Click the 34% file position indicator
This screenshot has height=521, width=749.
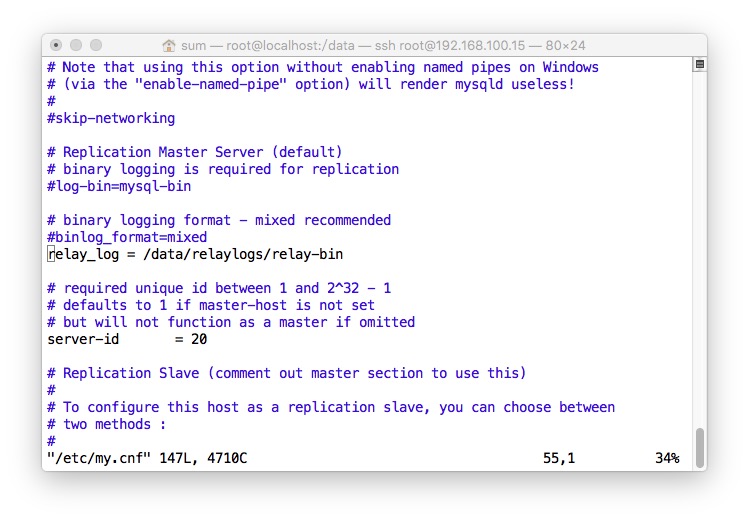pyautogui.click(x=667, y=458)
